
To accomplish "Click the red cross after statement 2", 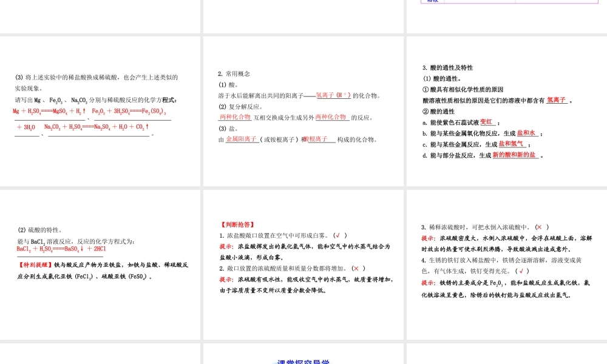I will click(356, 269).
